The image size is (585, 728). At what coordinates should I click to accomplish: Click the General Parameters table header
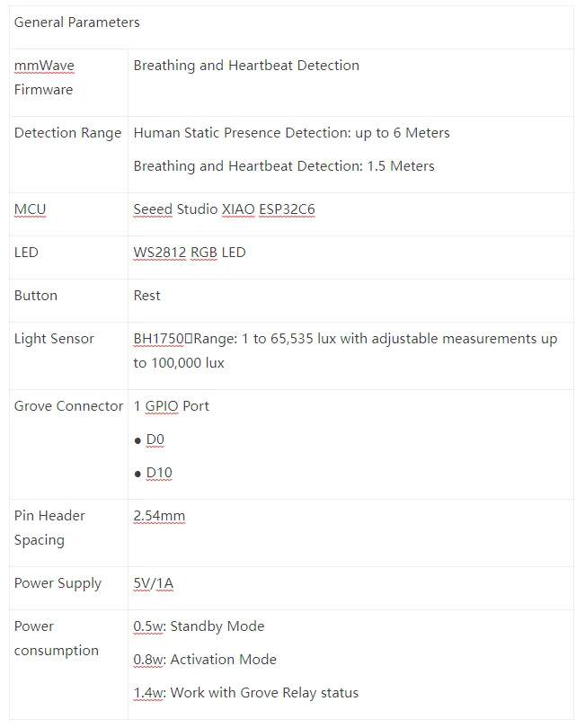(x=76, y=22)
